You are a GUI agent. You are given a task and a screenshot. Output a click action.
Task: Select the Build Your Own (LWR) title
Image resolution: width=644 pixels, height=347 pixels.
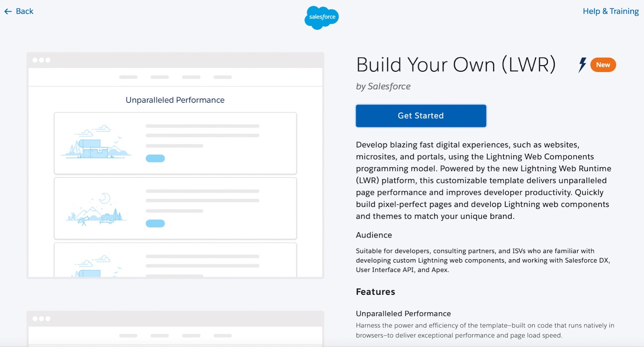coord(456,64)
